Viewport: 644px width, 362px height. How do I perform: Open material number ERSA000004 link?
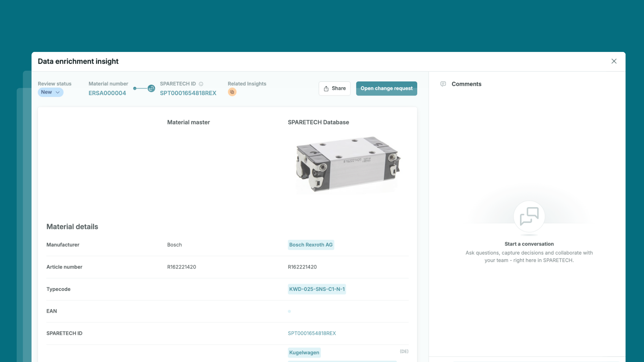click(107, 93)
